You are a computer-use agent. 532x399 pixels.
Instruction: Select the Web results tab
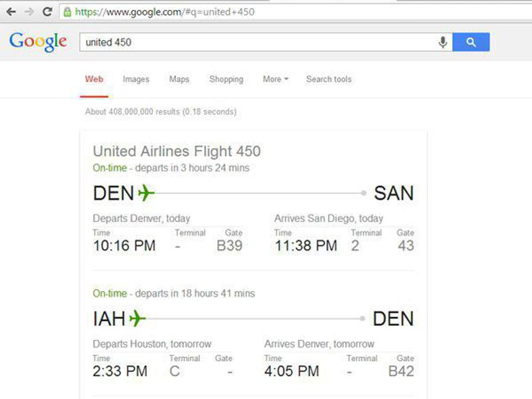tap(94, 79)
